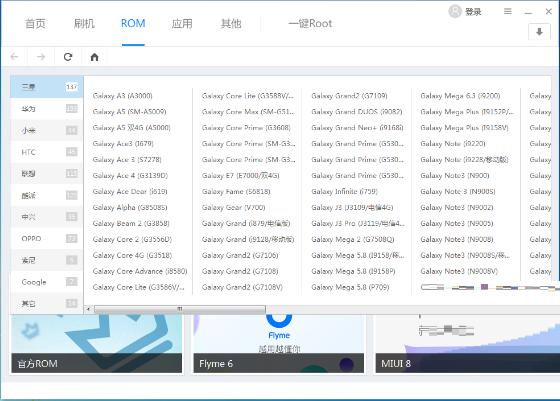The height and width of the screenshot is (401, 560).
Task: Switch to the 刷机 tab
Action: 84,24
